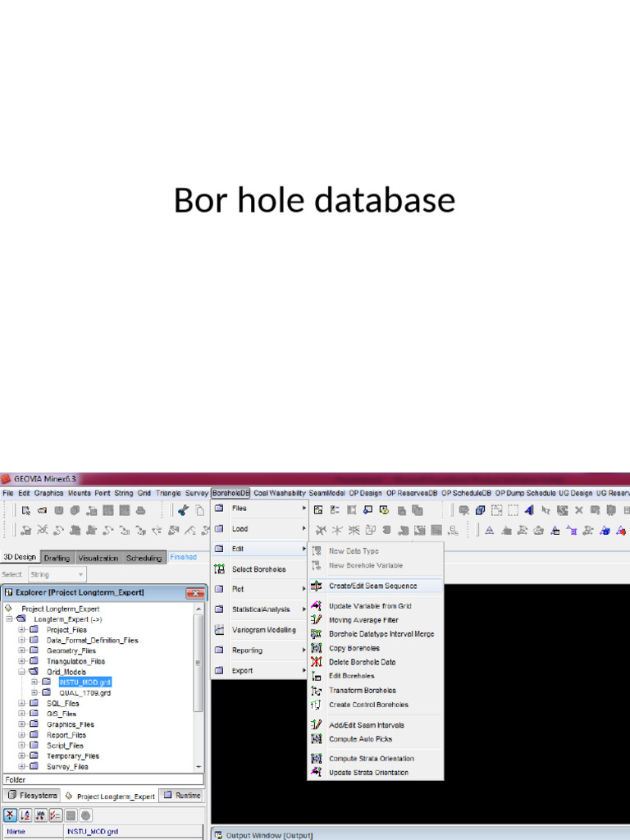This screenshot has height=840, width=630.
Task: Switch to the Scheduling tab
Action: click(144, 558)
